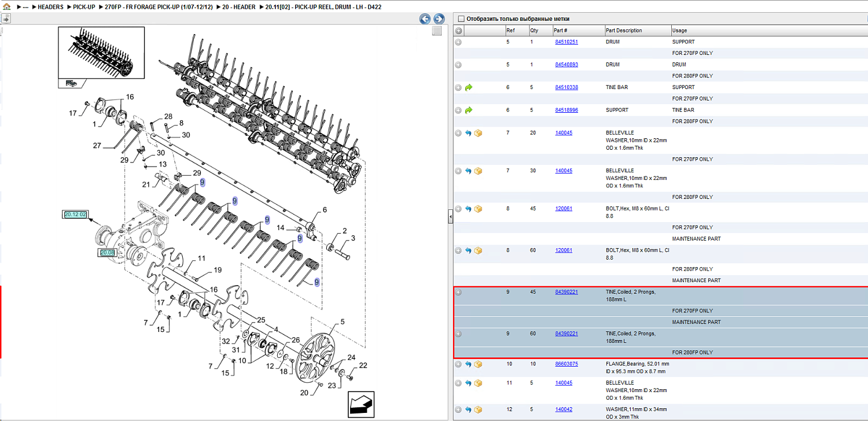
Task: Open 120061 link in the Qty 60 row
Action: click(564, 250)
